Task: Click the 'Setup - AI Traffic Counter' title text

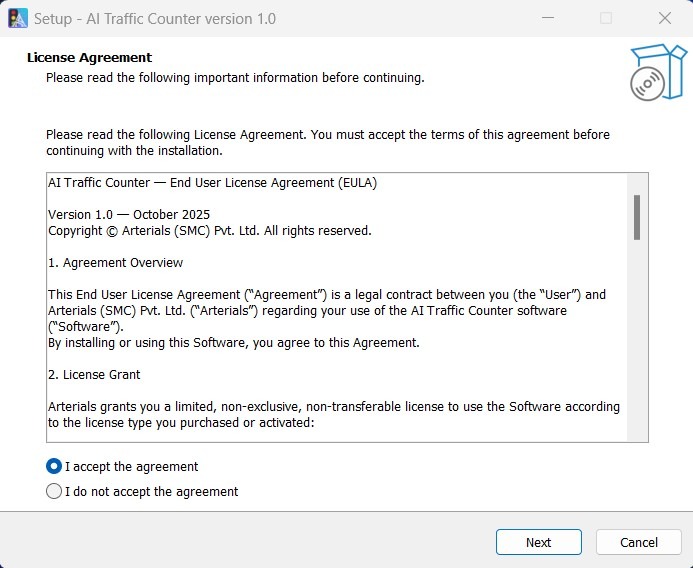Action: tap(155, 18)
